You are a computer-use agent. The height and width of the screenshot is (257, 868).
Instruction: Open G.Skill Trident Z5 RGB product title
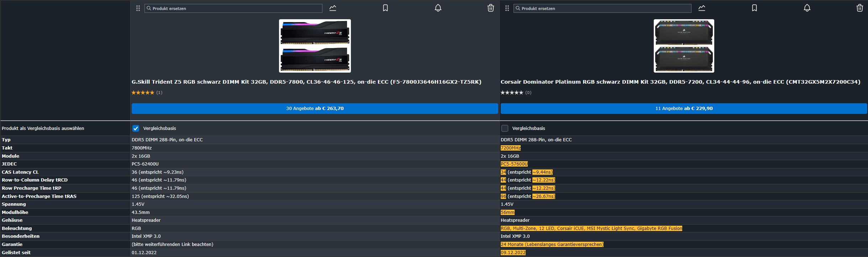(306, 82)
